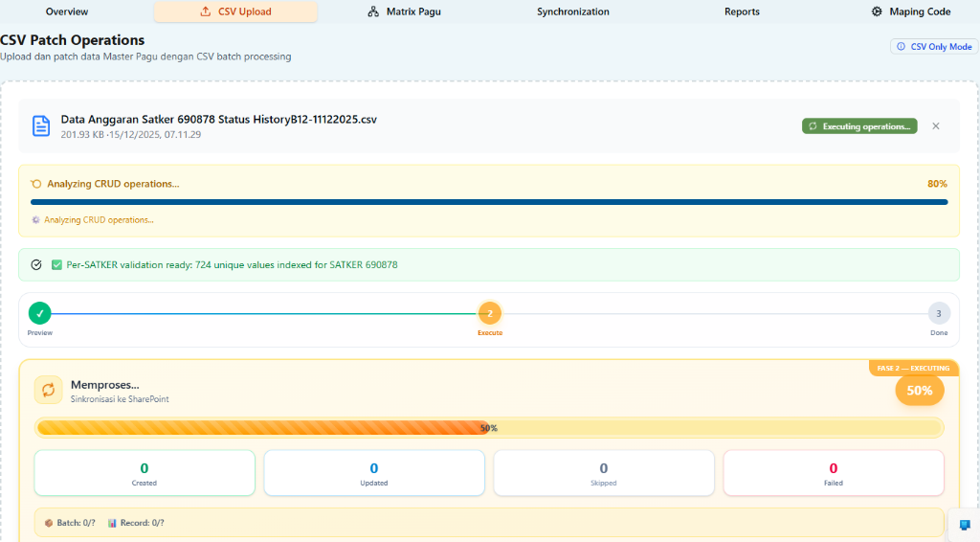Click the orange sync icon beside Memproses

pos(49,390)
